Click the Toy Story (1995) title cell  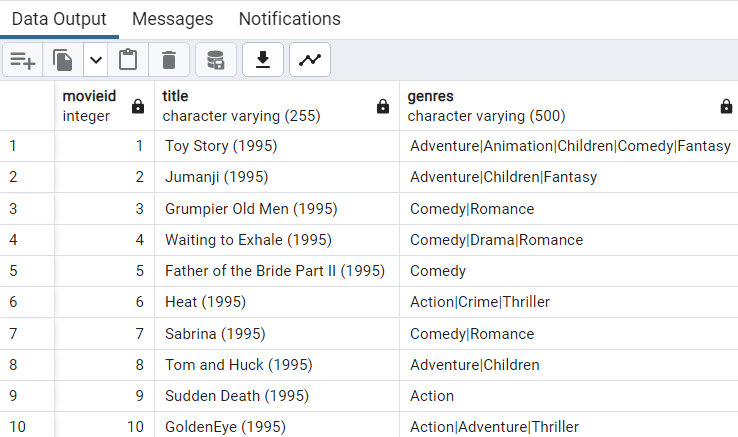(x=221, y=146)
